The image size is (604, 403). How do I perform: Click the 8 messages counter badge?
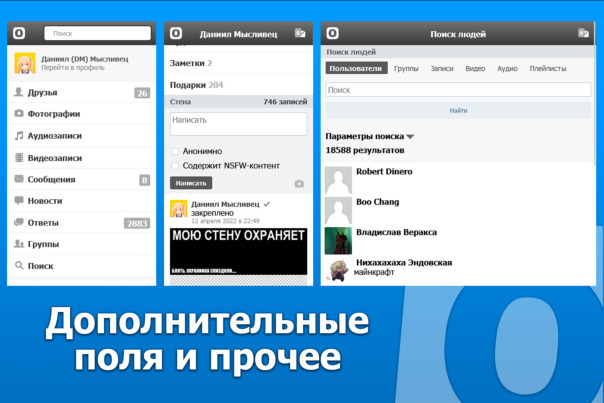(144, 180)
